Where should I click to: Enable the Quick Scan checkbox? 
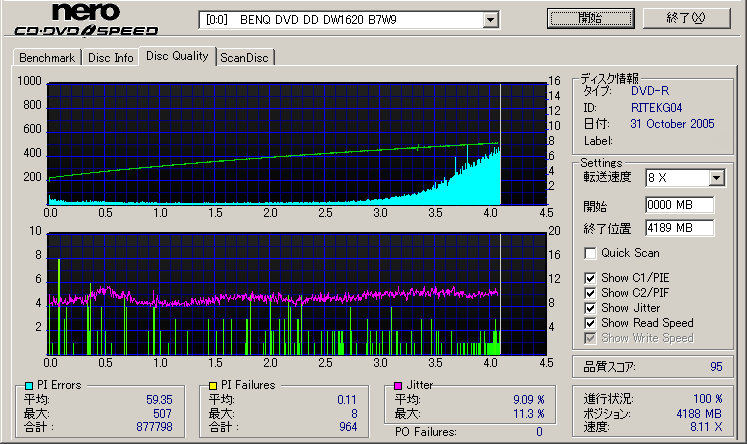(590, 253)
